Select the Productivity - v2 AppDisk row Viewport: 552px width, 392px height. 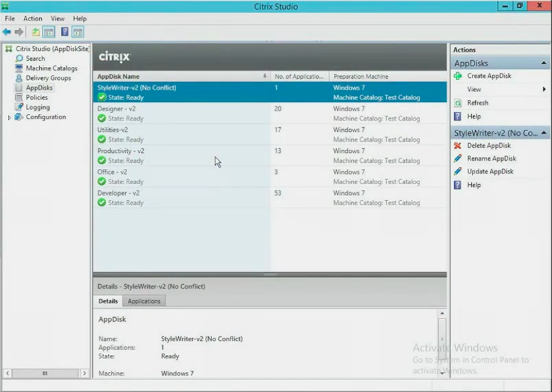(x=270, y=156)
